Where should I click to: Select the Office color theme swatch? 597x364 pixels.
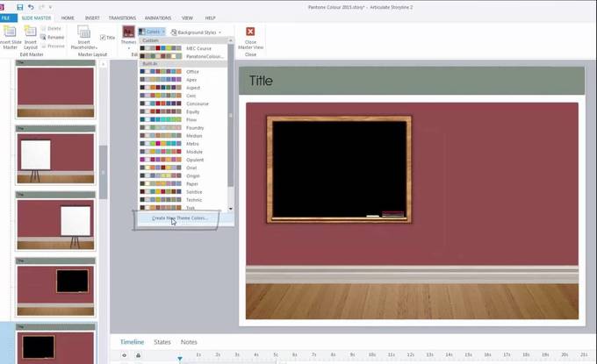[162, 72]
